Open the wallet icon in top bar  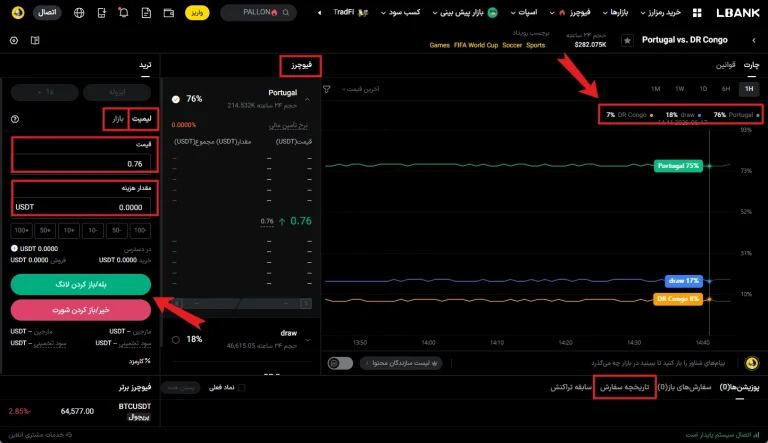tap(169, 13)
